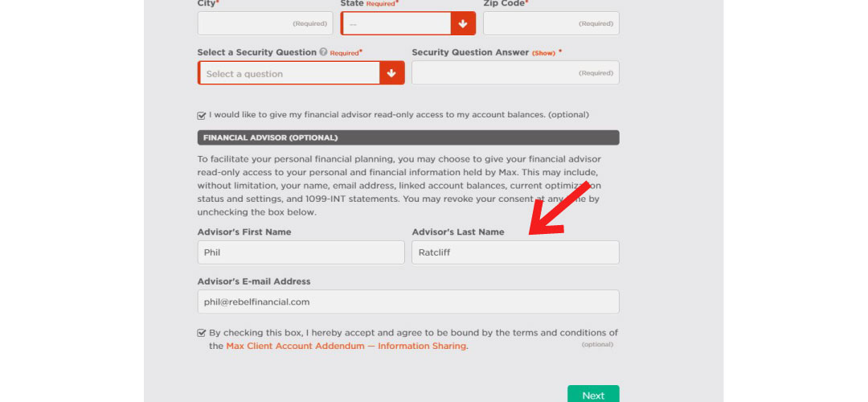Toggle the Information Sharing terms agreement checkbox
This screenshot has width=868, height=402.
202,334
